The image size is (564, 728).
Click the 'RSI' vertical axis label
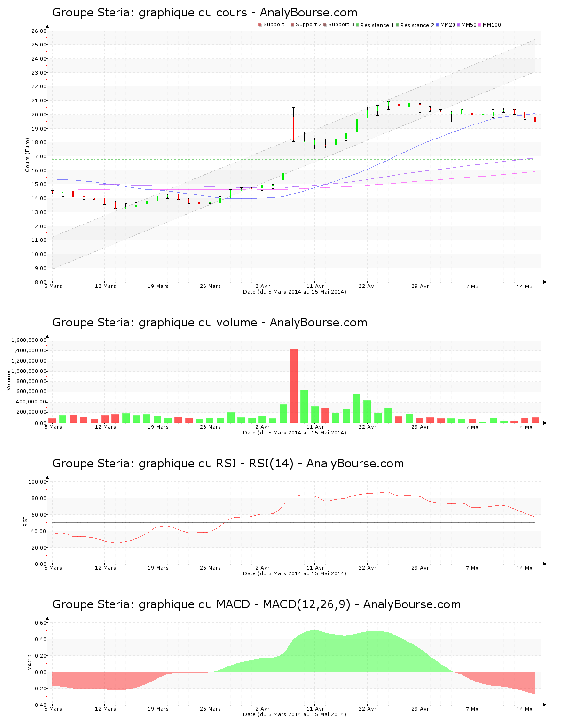[25, 521]
